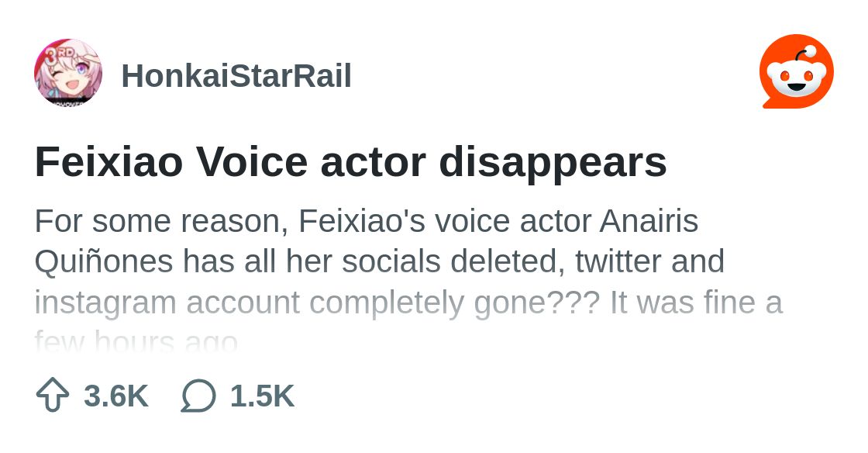Click the Snoo face inside the Reddit logo
Image resolution: width=868 pixels, height=453 pixels.
pyautogui.click(x=797, y=78)
